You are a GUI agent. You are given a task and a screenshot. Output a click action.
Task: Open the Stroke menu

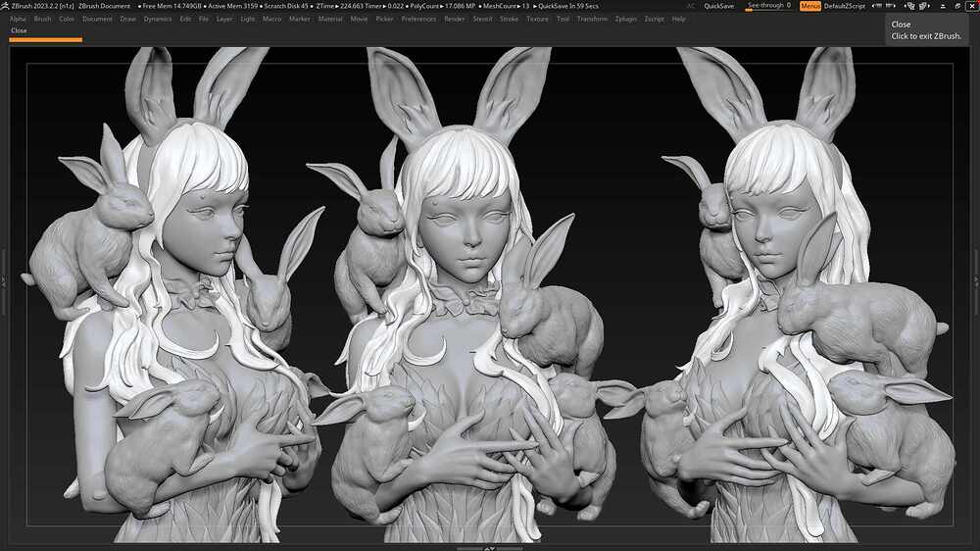tap(510, 19)
